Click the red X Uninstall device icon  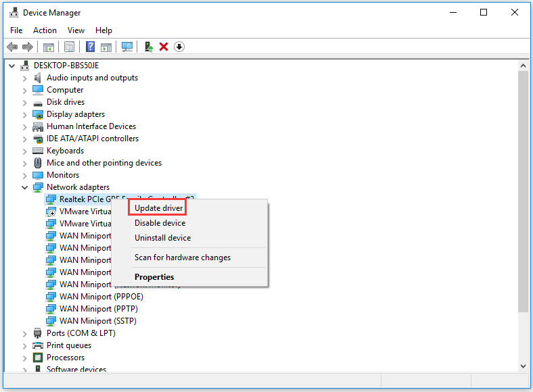coord(163,47)
